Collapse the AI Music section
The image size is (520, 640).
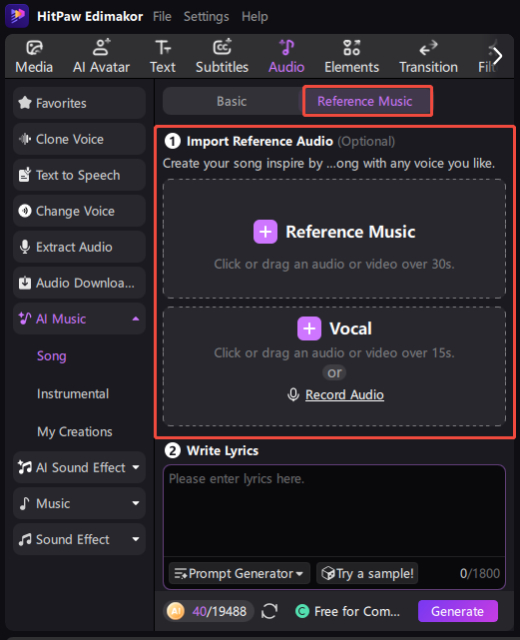point(136,319)
